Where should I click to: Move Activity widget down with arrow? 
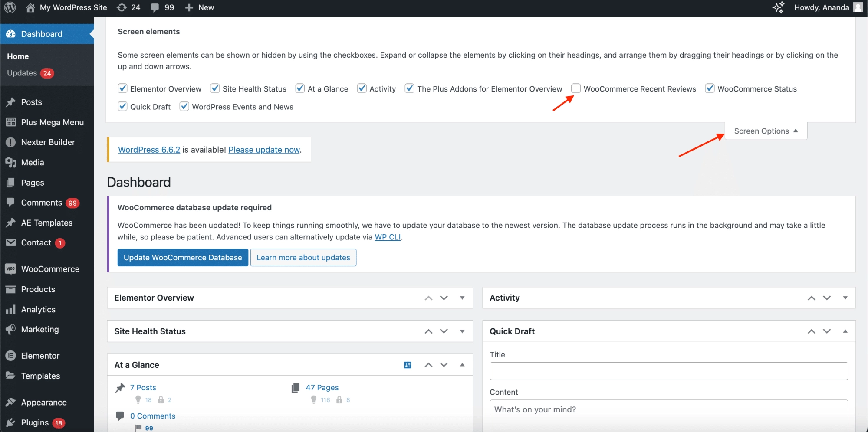click(827, 298)
